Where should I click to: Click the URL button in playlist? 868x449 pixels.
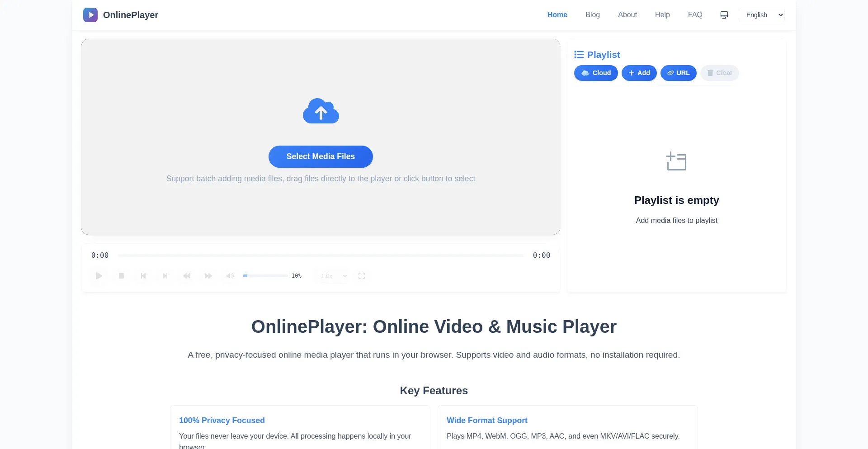pyautogui.click(x=679, y=73)
